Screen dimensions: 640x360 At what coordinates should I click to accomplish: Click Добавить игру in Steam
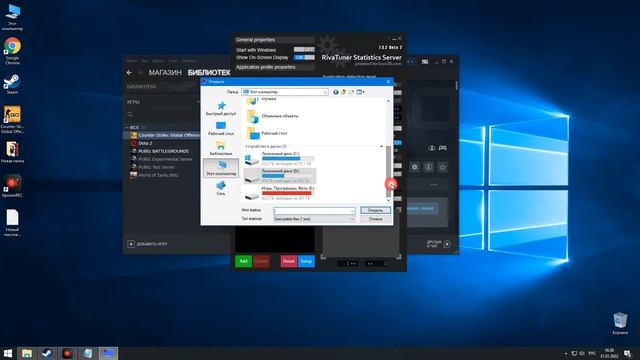[x=148, y=244]
